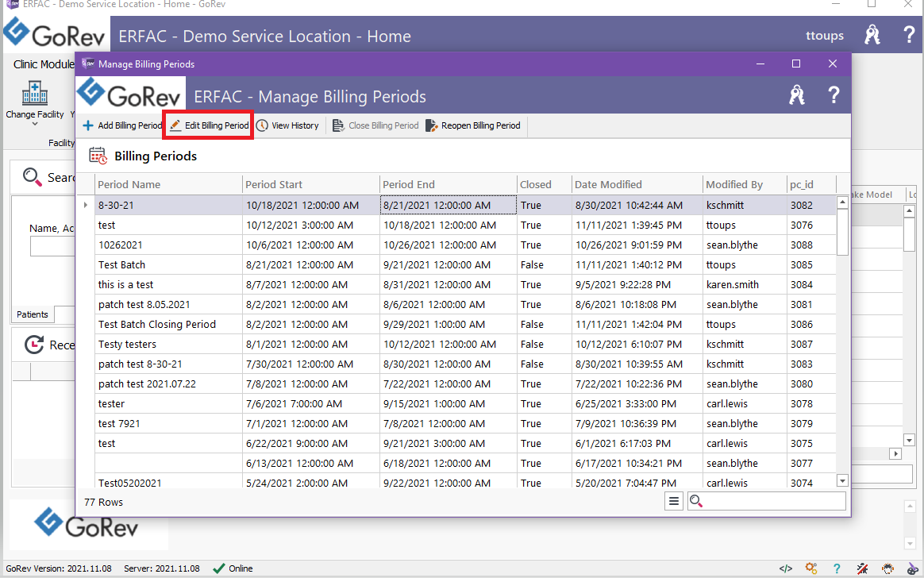Viewport: 924px width, 578px height.
Task: Open help question mark in Manage Billing Periods header
Action: pyautogui.click(x=834, y=94)
